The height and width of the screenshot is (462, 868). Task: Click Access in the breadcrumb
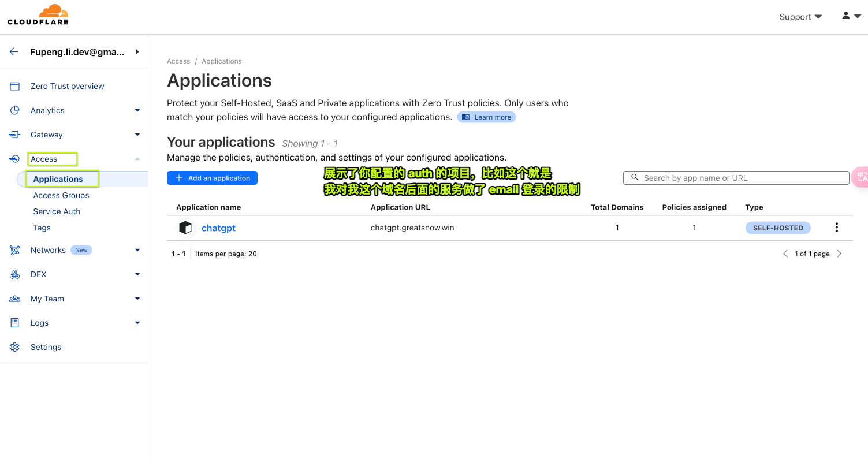click(x=178, y=61)
